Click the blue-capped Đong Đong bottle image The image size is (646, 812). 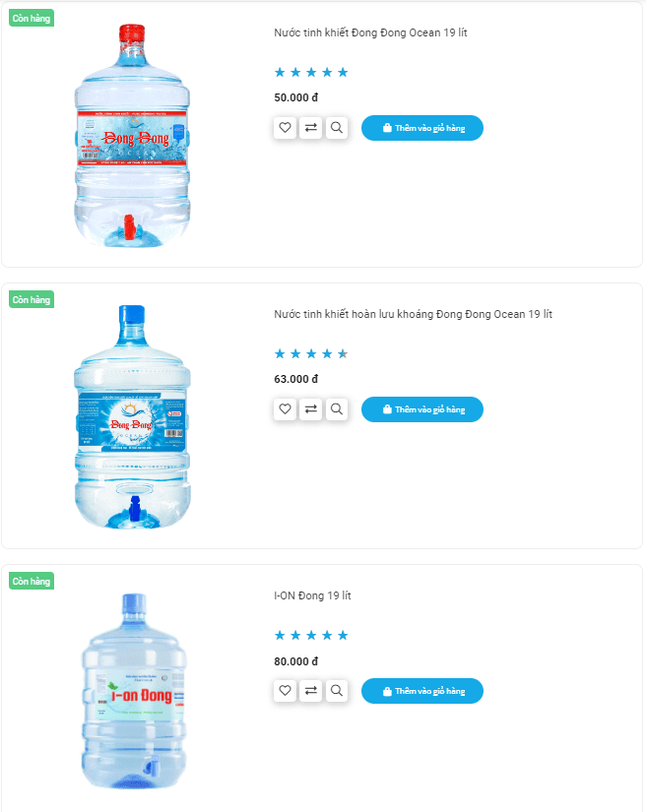tap(131, 417)
